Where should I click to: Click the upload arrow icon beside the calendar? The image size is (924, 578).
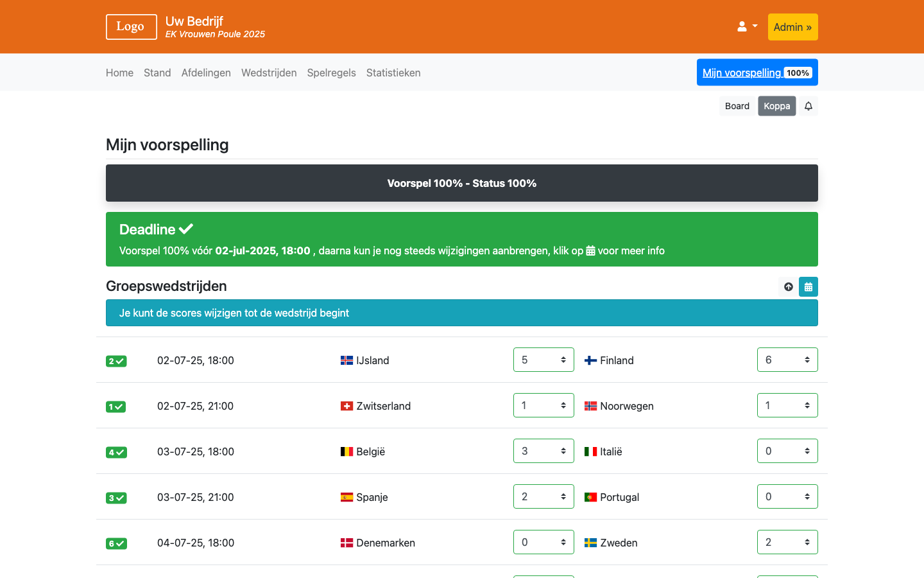tap(788, 286)
